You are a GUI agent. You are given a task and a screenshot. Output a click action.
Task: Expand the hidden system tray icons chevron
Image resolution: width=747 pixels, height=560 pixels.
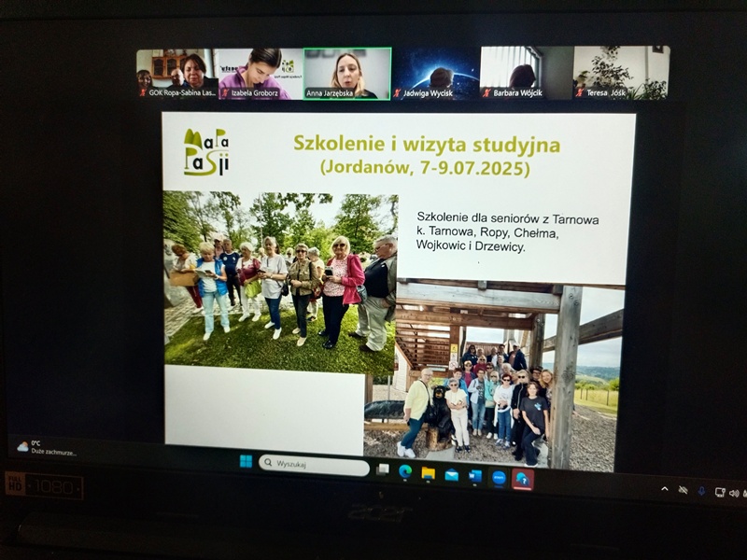click(665, 488)
